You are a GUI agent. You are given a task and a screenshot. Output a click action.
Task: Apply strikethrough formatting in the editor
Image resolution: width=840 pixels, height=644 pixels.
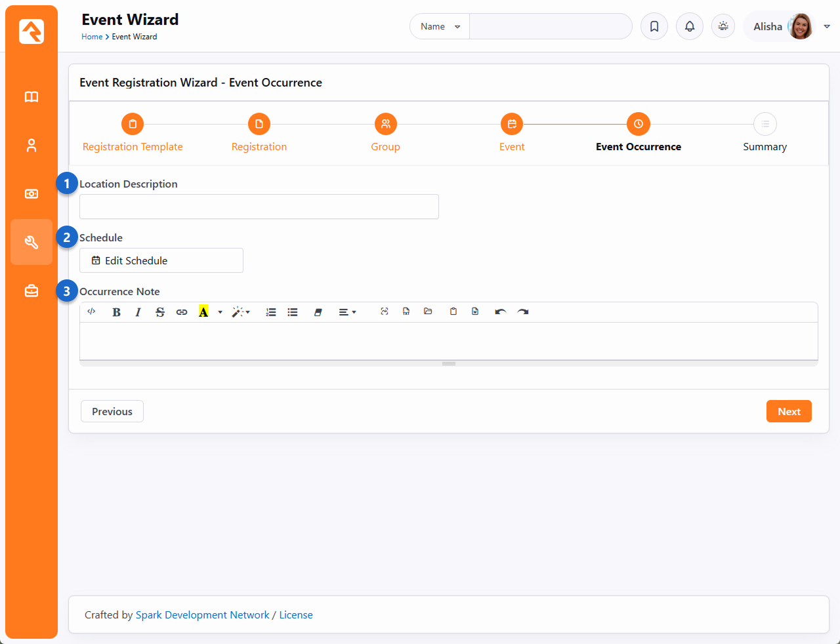pyautogui.click(x=160, y=312)
